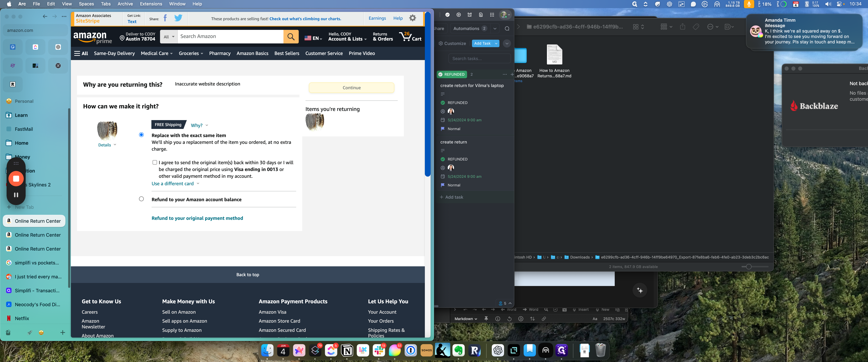Image resolution: width=868 pixels, height=362 pixels.
Task: Adjust the Finder icon size slider
Action: click(748, 267)
